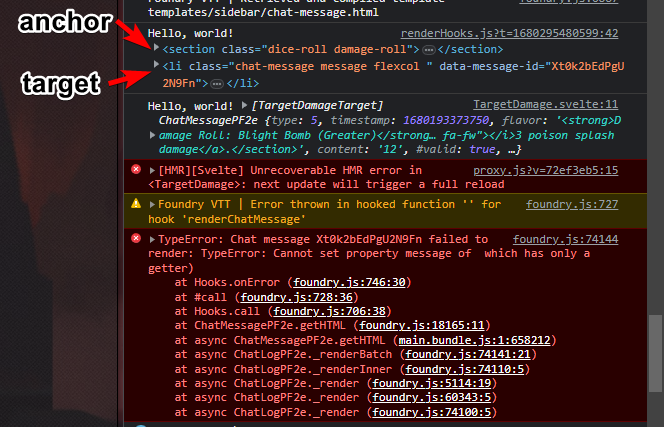Open source link foundry.js:727

coord(572,205)
